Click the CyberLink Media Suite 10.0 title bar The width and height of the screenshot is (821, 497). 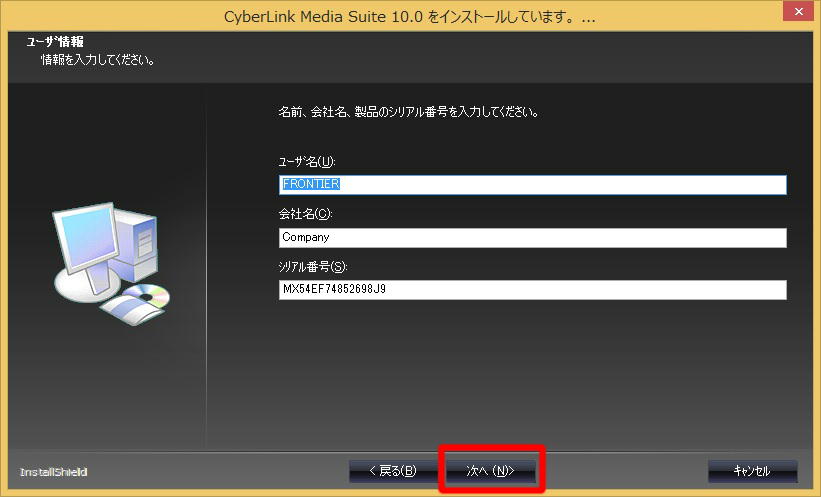click(408, 17)
